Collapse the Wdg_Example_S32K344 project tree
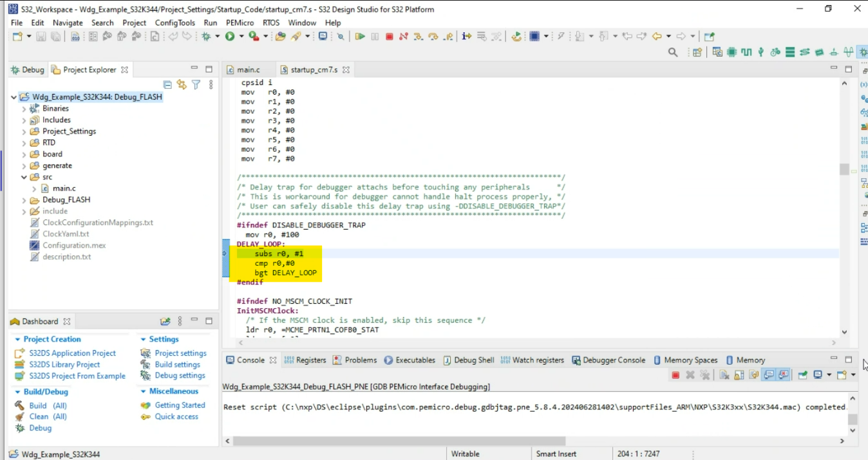 point(13,97)
